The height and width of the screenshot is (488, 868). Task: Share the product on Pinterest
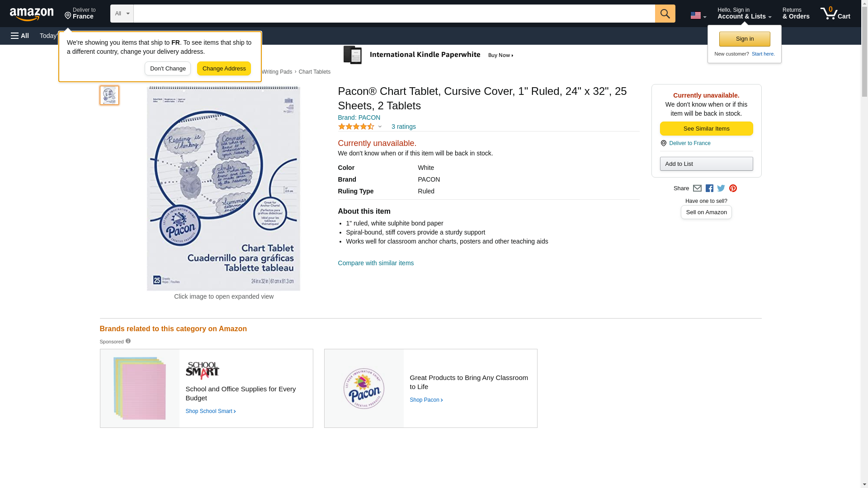[733, 188]
